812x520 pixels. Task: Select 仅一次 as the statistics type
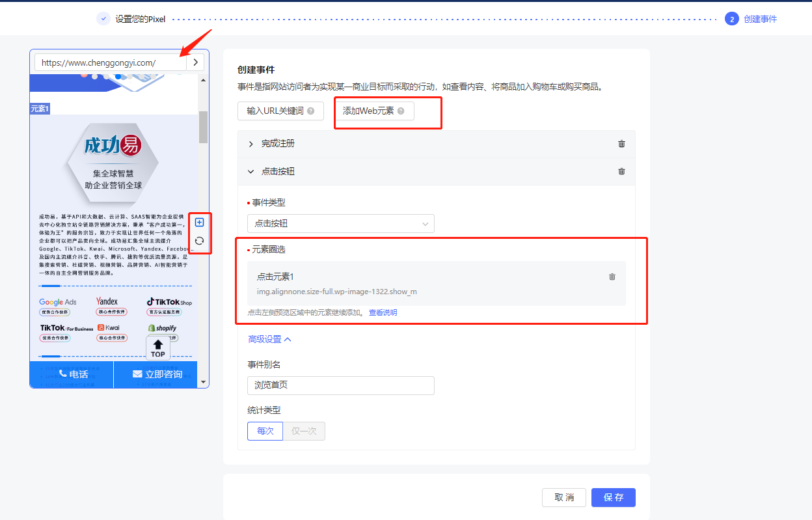coord(304,431)
